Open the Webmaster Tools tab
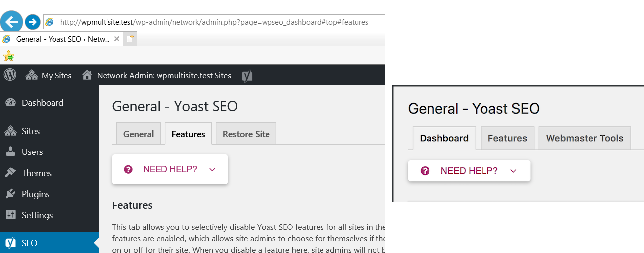The height and width of the screenshot is (253, 644). click(x=585, y=138)
